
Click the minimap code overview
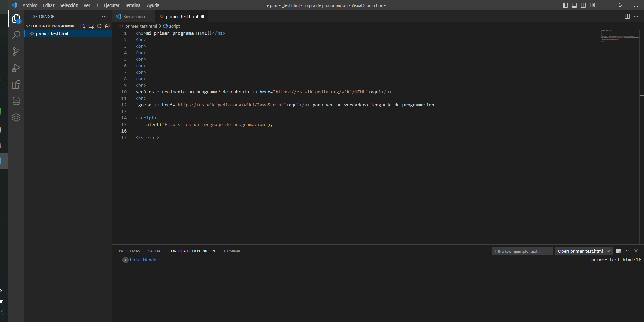[x=619, y=35]
